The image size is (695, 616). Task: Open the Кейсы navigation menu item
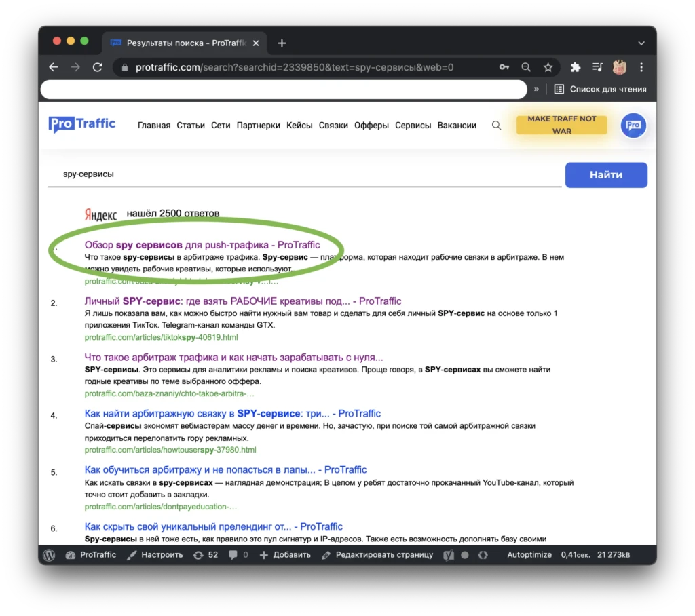click(299, 126)
